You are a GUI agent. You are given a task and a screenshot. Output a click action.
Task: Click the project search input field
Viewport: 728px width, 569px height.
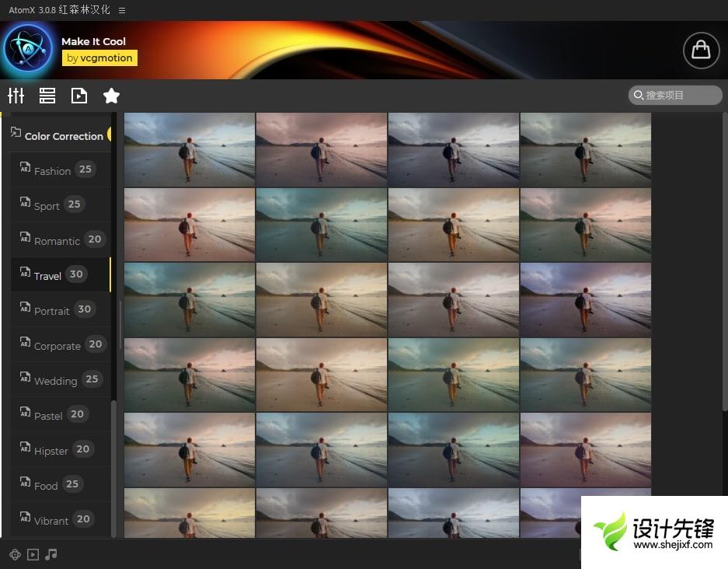(x=679, y=95)
